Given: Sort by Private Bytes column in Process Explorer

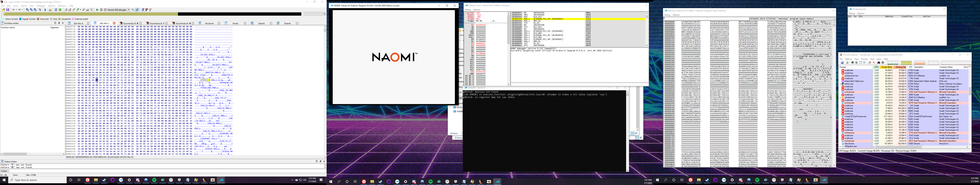Looking at the screenshot, I should click(886, 67).
